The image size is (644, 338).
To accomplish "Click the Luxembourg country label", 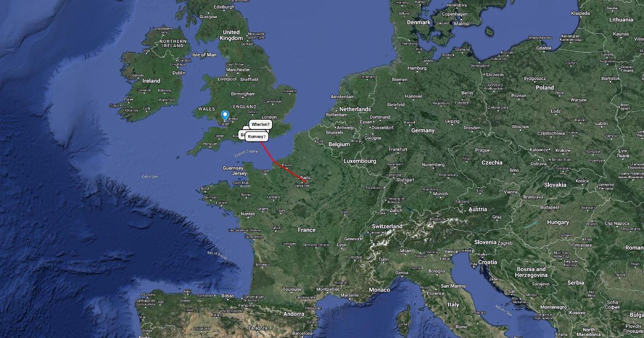I will coord(361,161).
